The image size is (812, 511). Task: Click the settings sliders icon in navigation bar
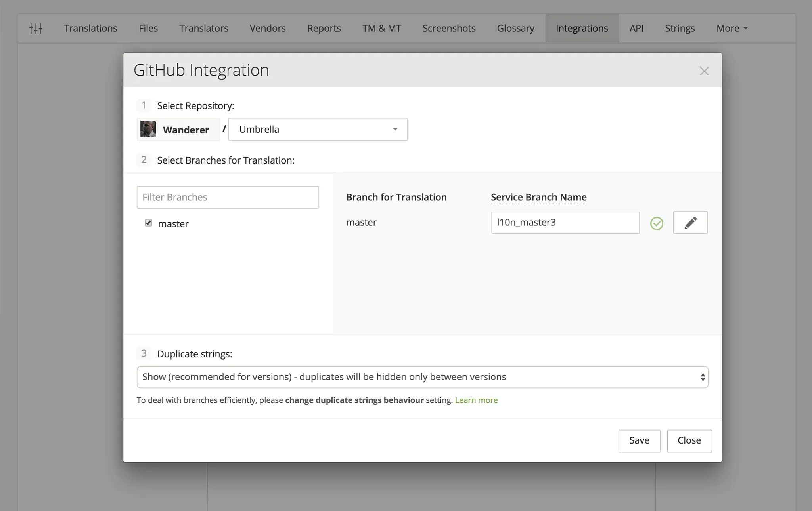pos(36,29)
